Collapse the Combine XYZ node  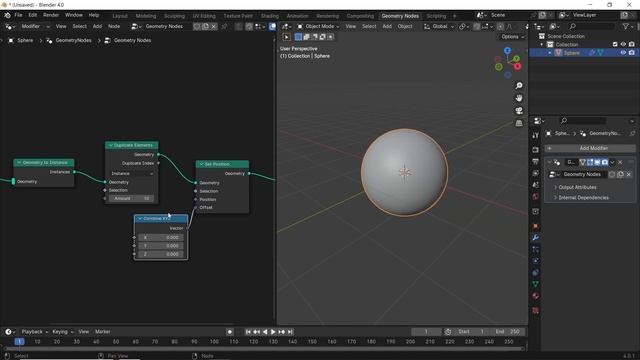tap(140, 219)
